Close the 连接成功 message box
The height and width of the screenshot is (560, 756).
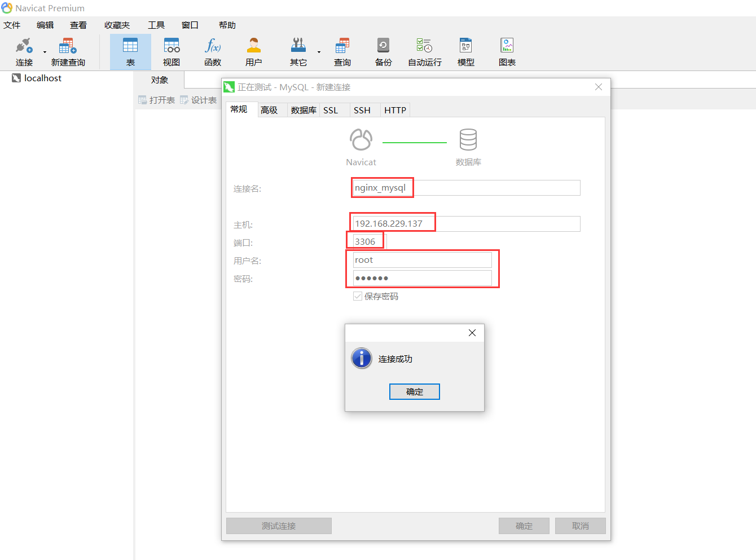pos(472,333)
